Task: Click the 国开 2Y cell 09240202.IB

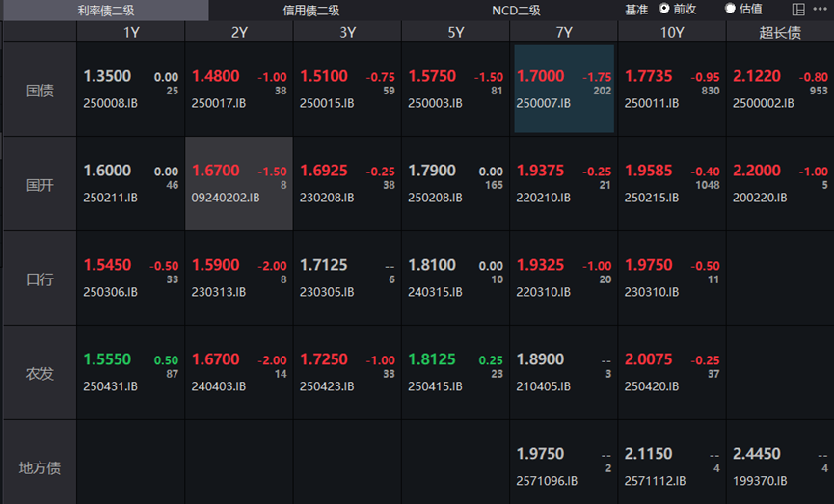Action: pos(239,183)
